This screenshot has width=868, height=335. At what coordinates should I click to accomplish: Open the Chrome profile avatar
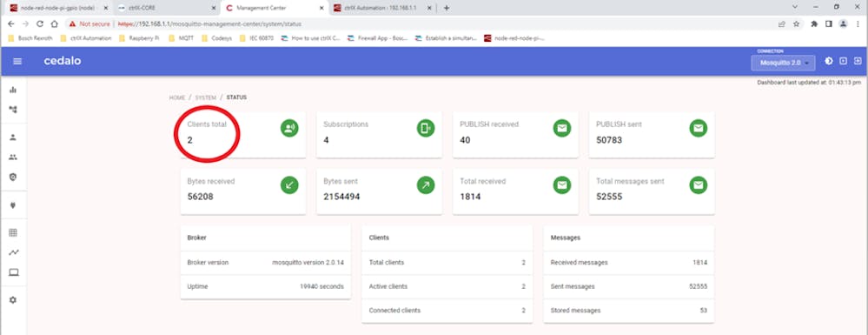tap(843, 23)
